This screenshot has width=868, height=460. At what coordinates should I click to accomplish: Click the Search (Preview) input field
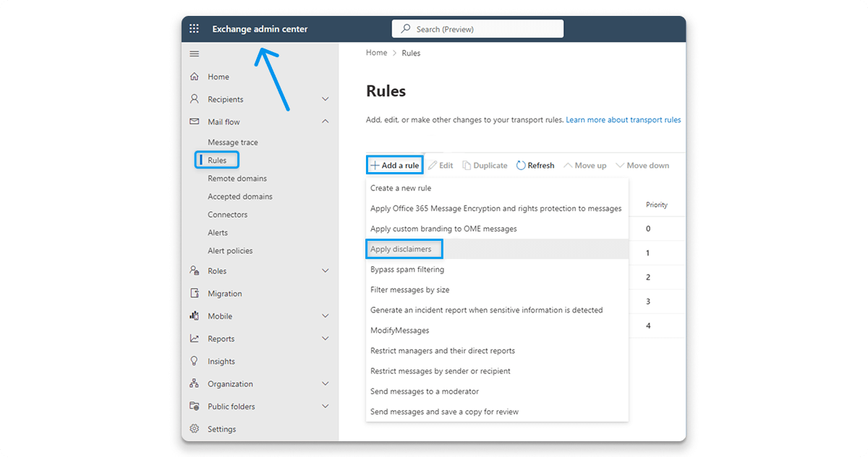[x=477, y=29]
